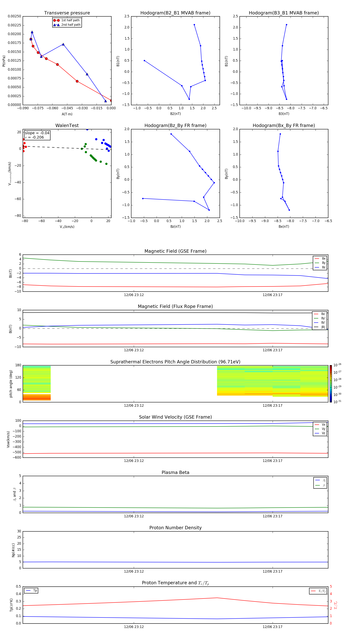Screen dimensions: 351x644
Task: Click the 'Vx' legend entry in velocity panel
Action: tap(320, 425)
